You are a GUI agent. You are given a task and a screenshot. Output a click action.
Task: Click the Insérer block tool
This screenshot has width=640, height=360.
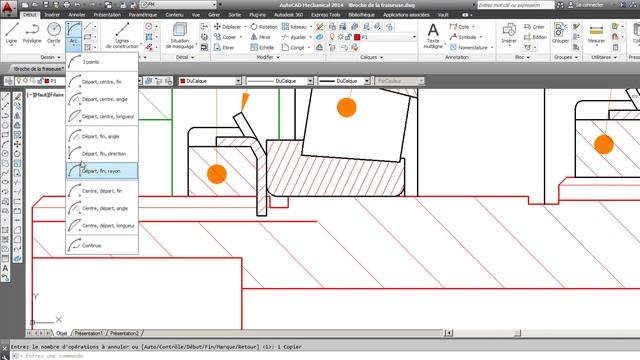click(x=509, y=33)
